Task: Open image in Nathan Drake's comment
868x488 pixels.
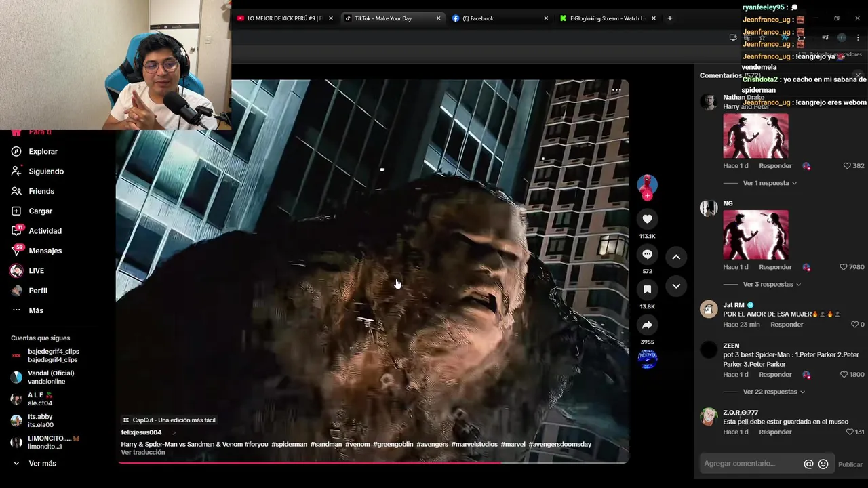Action: (x=755, y=136)
